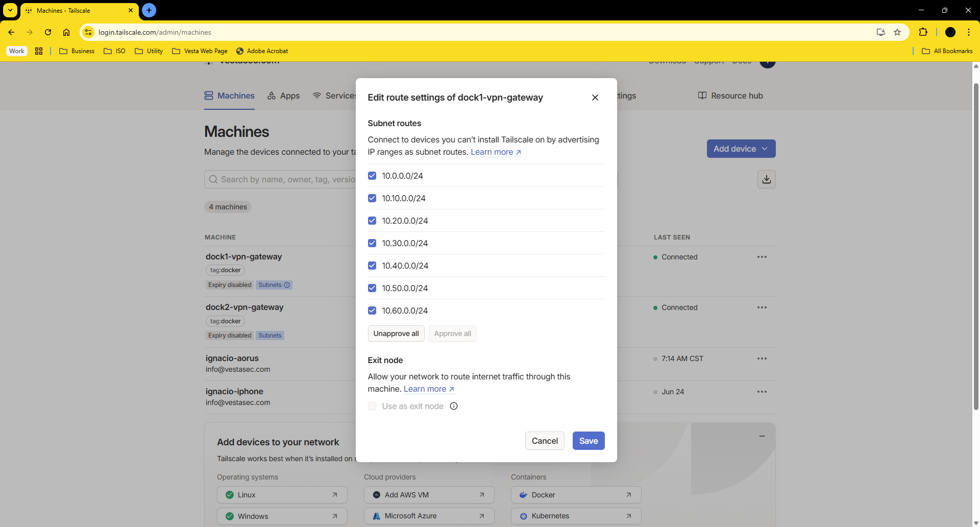Click the Subnets badge on dock1-vpn-gateway

[274, 285]
